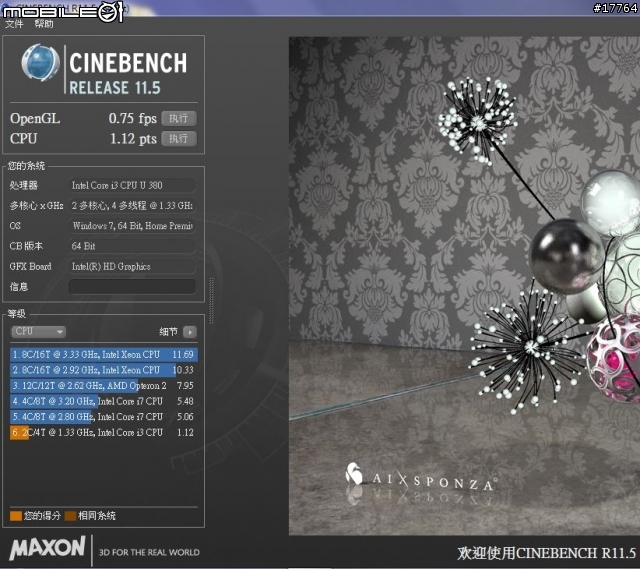The width and height of the screenshot is (640, 569).
Task: Select ranking row 2 Intel Xeon 2.92 GHz
Action: tap(104, 370)
